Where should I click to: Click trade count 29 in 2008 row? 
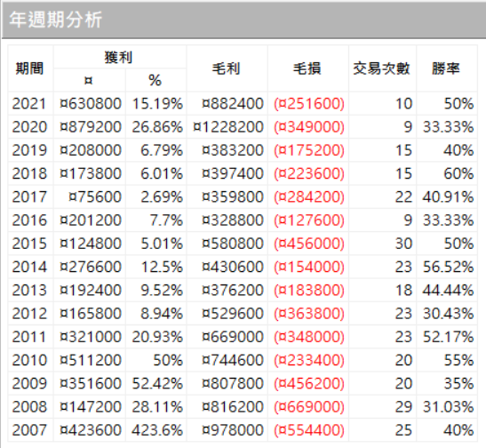[403, 407]
